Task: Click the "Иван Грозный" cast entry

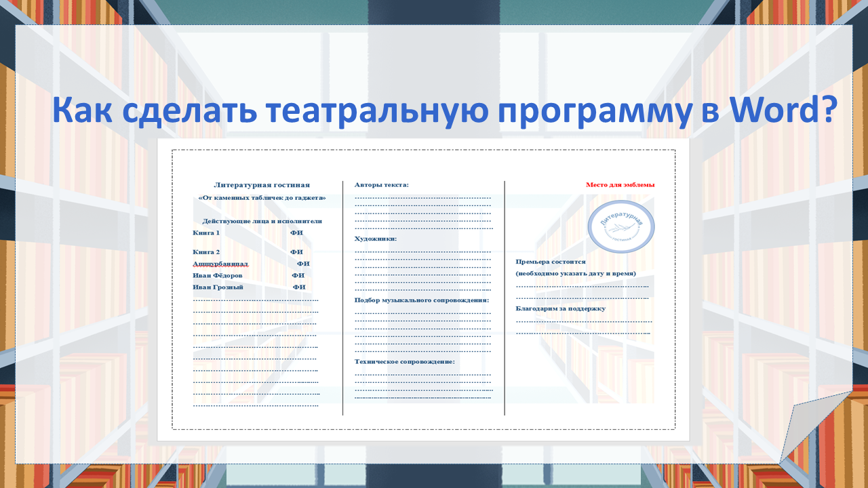Action: coord(218,287)
